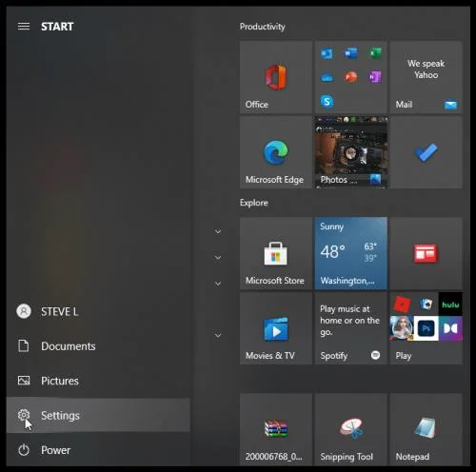Open the 200006768_0 WinRAR archive tile
476x472 pixels.
pyautogui.click(x=276, y=429)
